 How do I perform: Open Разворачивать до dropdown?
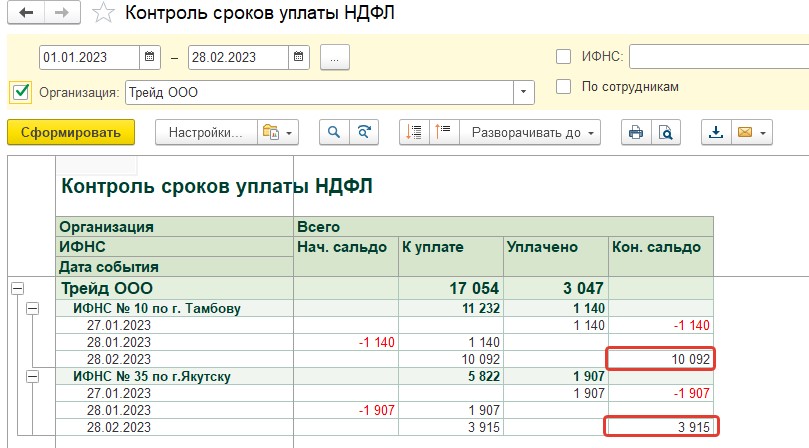[x=530, y=133]
